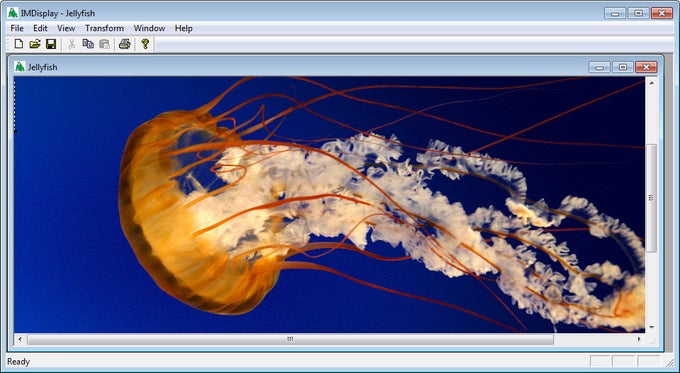Print the image with the printer icon
The width and height of the screenshot is (680, 373).
[x=125, y=44]
